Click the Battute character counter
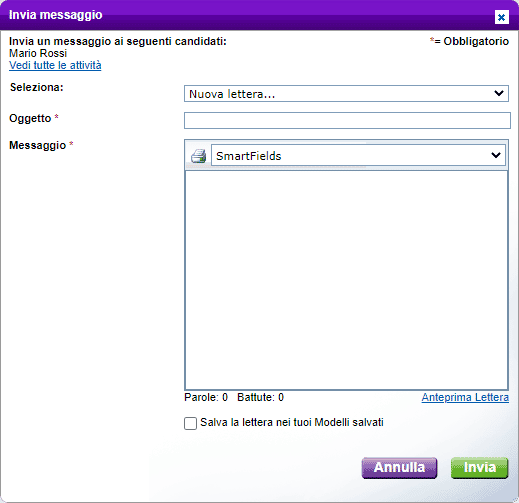 tap(260, 397)
